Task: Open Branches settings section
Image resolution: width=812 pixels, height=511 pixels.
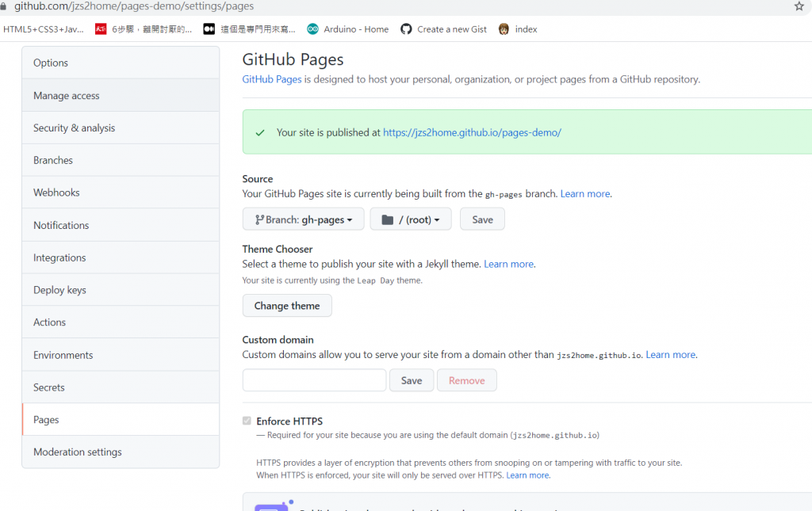Action: (121, 160)
